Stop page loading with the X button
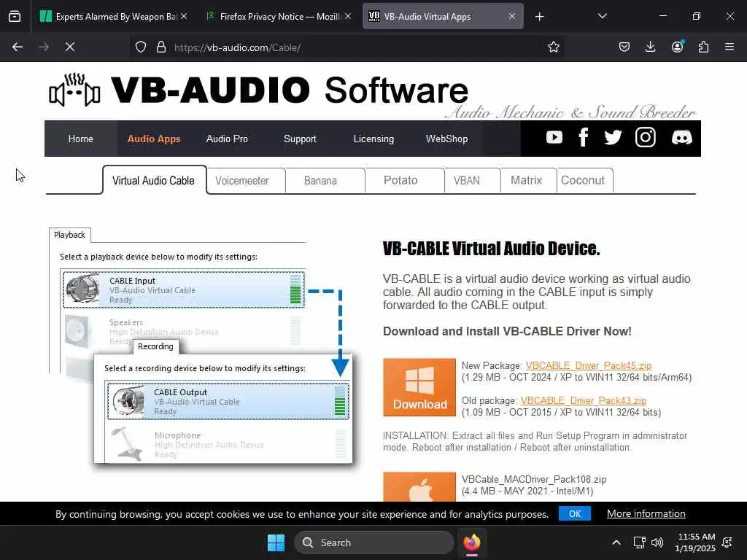 pos(69,47)
